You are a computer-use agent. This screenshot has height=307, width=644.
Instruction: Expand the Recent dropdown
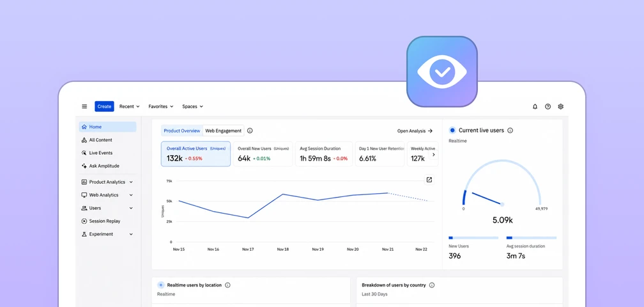pyautogui.click(x=129, y=106)
